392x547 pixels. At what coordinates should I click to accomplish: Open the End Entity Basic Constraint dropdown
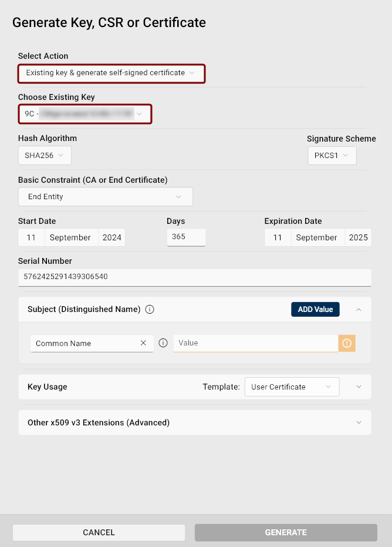click(x=105, y=197)
